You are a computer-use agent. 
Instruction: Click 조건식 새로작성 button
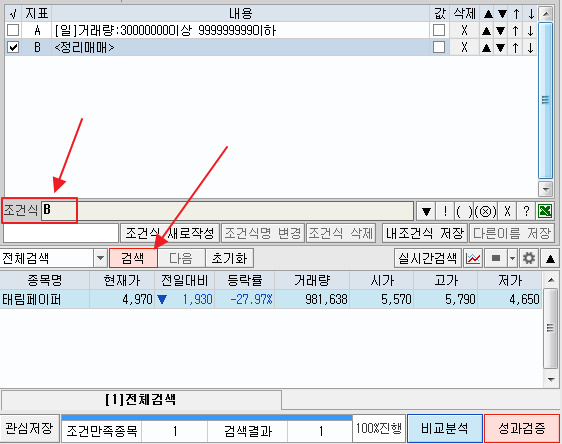[170, 233]
